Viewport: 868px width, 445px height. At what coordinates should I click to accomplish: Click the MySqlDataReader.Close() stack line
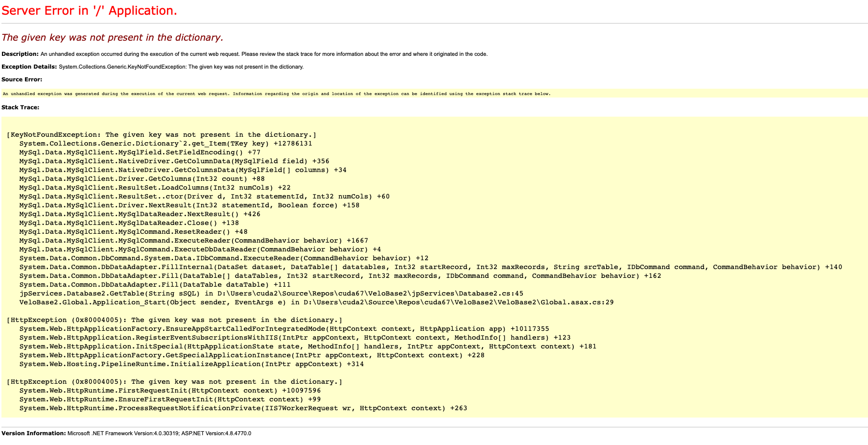click(x=129, y=223)
